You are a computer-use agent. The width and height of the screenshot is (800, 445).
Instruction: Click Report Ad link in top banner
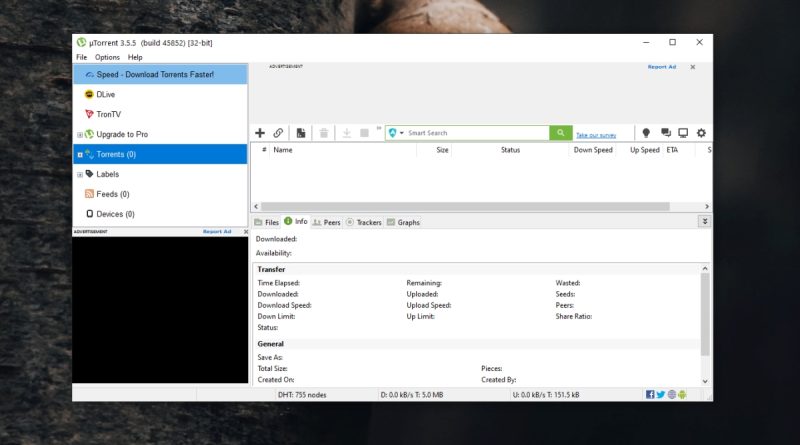point(662,67)
